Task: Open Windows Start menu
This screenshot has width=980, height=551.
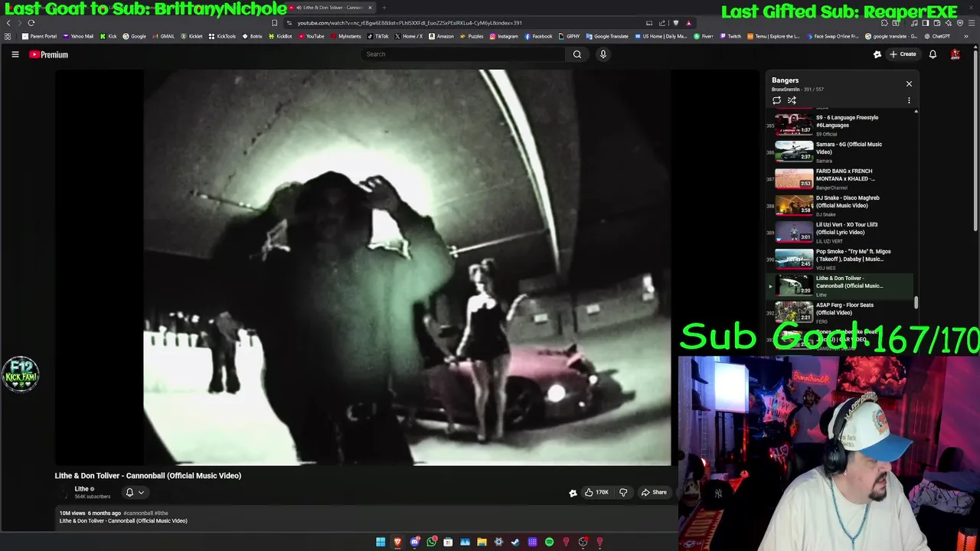Action: (381, 542)
